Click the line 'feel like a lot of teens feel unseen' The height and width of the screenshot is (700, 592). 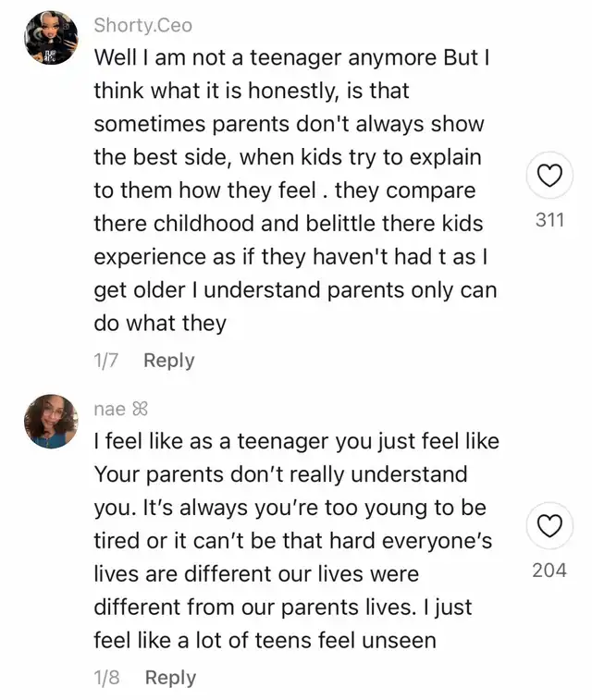pyautogui.click(x=265, y=641)
